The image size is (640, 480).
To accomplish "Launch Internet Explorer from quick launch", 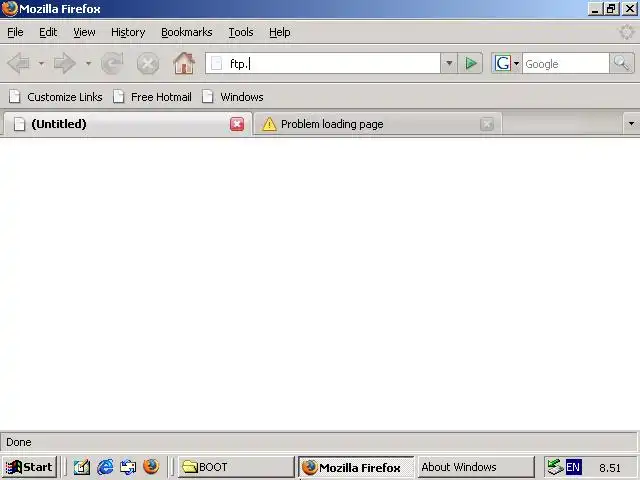I will pyautogui.click(x=105, y=467).
